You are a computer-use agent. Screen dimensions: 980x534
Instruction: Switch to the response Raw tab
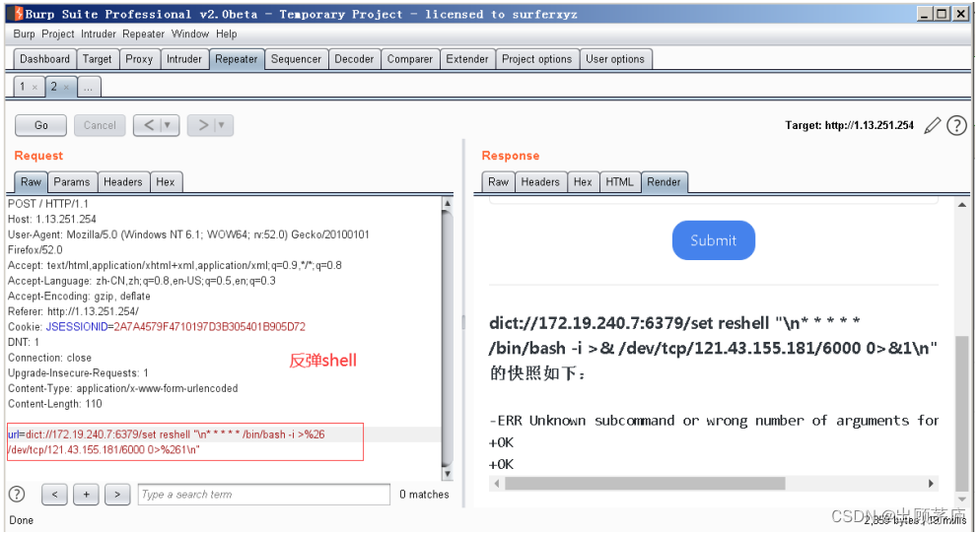498,181
